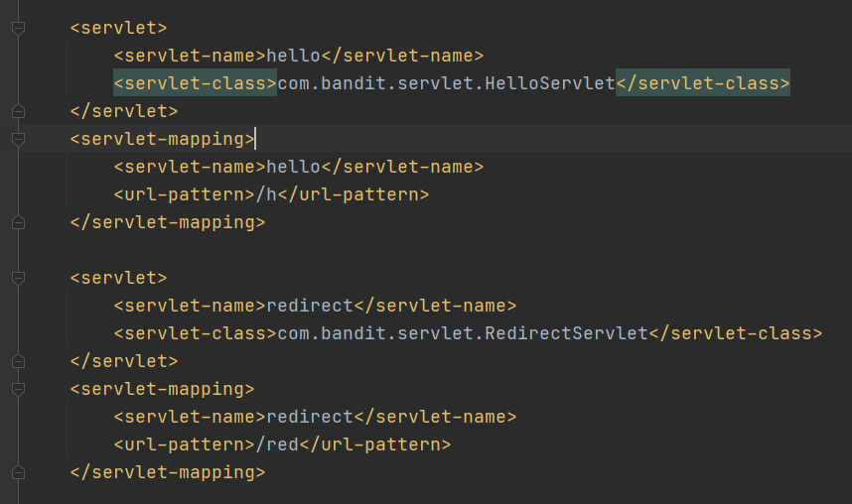This screenshot has width=852, height=504.
Task: Click fold marker at </servlet-mapping> after /red pattern
Action: (18, 472)
